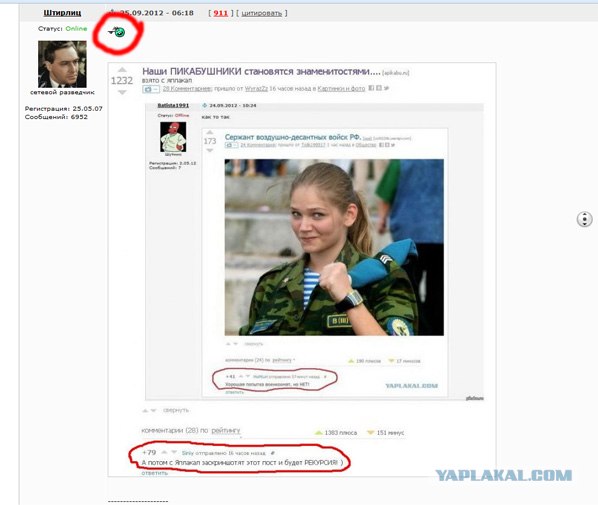
Task: Click the save icon before 28 Комментариев
Action: click(151, 89)
